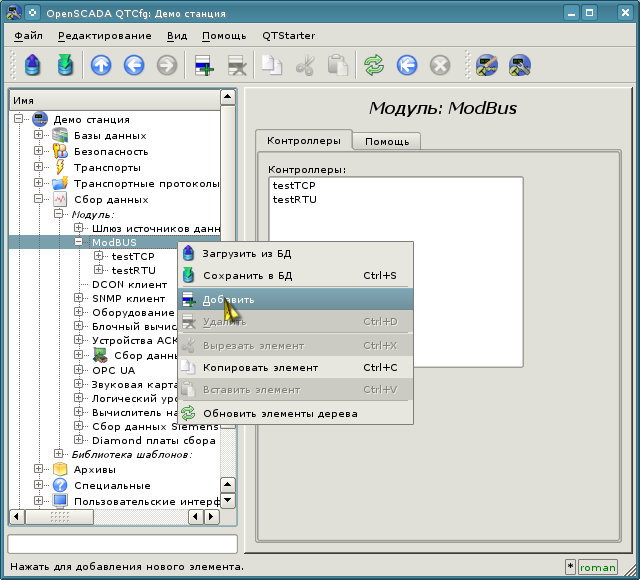Screen dimensions: 640x580
Task: Go up one level with the up arrow icon
Action: click(x=100, y=66)
